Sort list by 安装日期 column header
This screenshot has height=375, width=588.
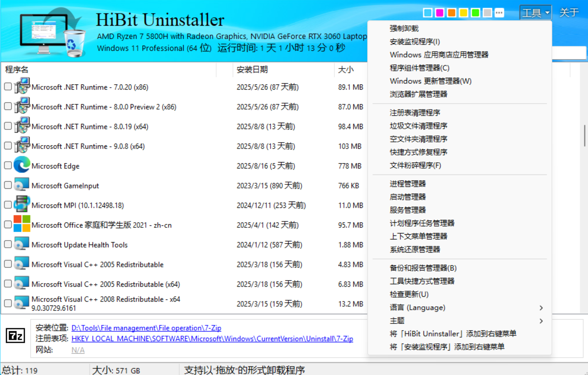click(252, 70)
